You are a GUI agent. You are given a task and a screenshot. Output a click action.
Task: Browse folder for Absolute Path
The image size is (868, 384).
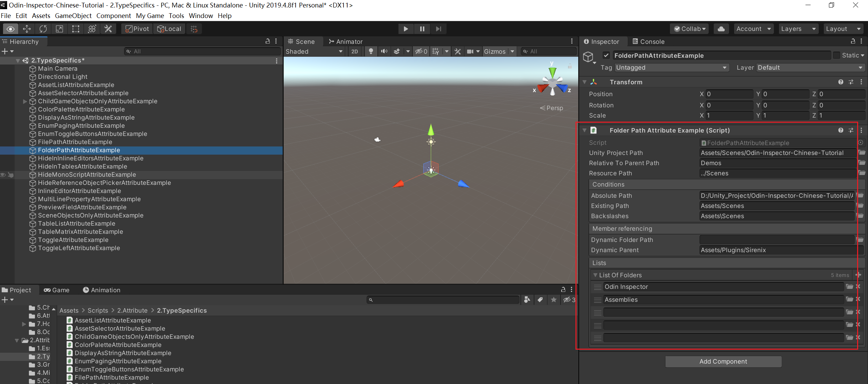861,195
